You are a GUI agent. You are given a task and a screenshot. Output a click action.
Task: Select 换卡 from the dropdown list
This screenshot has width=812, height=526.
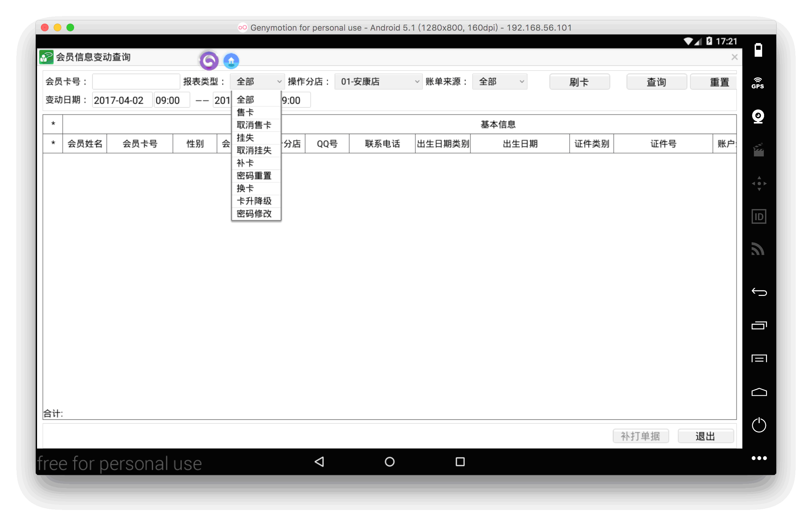pyautogui.click(x=256, y=188)
